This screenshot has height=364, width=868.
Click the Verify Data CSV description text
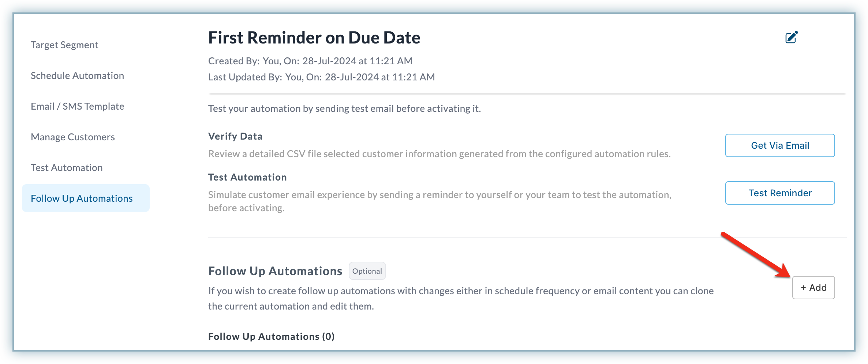tap(439, 154)
